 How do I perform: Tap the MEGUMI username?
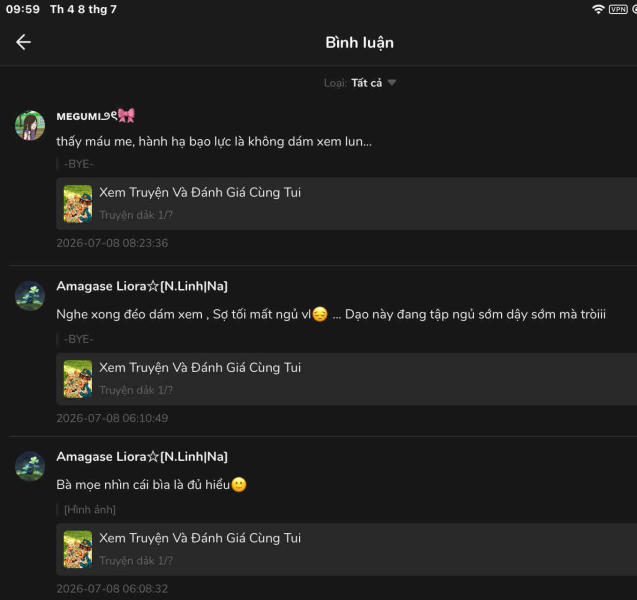point(95,116)
